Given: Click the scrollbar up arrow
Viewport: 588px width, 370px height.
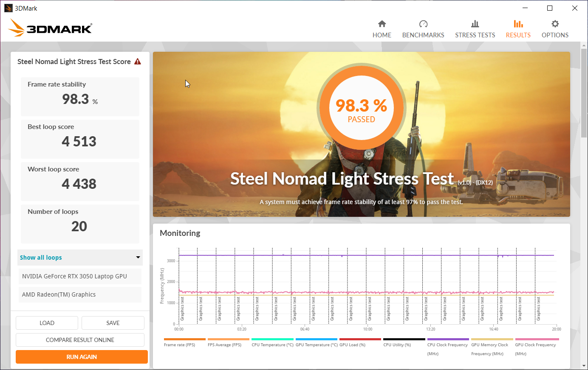Looking at the screenshot, I should coord(584,45).
